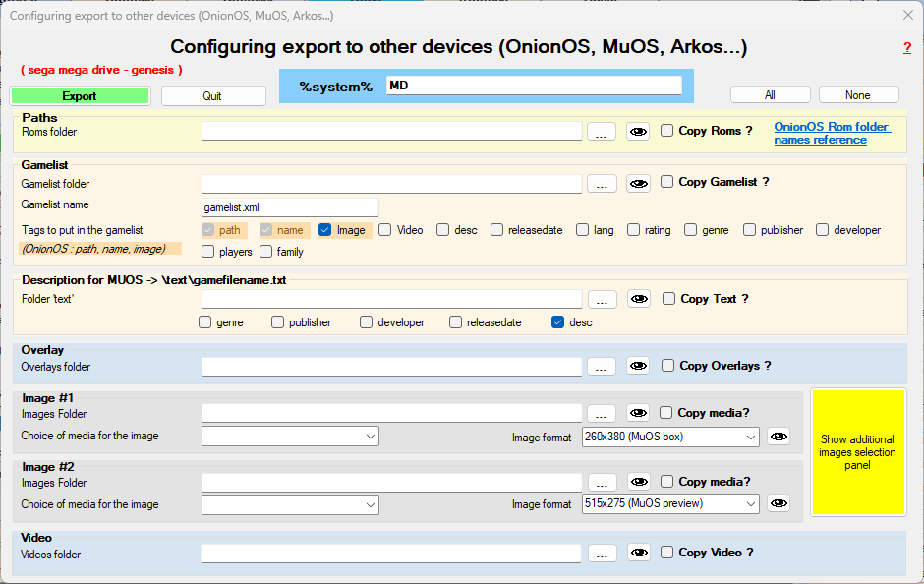Uncheck the Image tag checkbox
The width and height of the screenshot is (924, 584).
325,230
